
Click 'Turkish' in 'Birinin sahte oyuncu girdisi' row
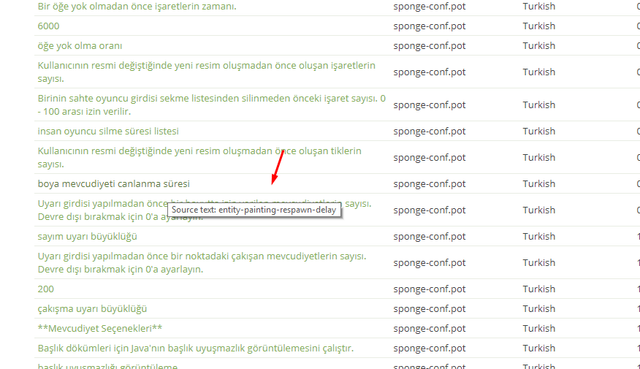point(539,105)
